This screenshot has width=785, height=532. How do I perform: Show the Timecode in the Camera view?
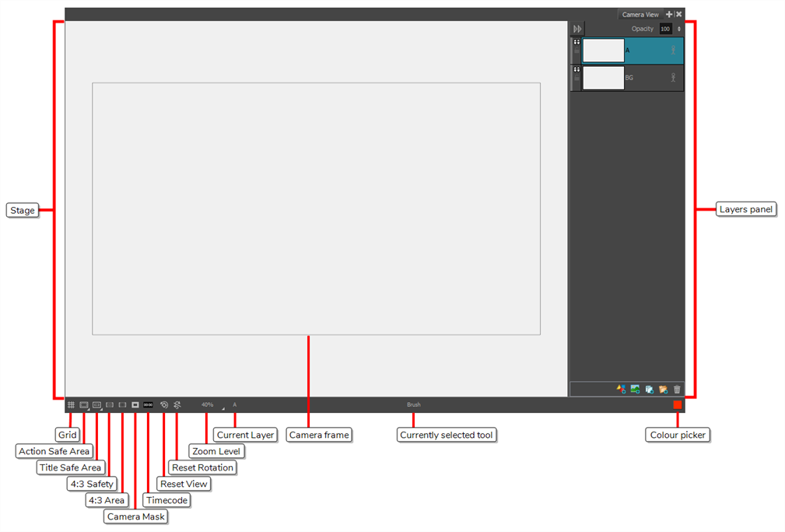(148, 404)
